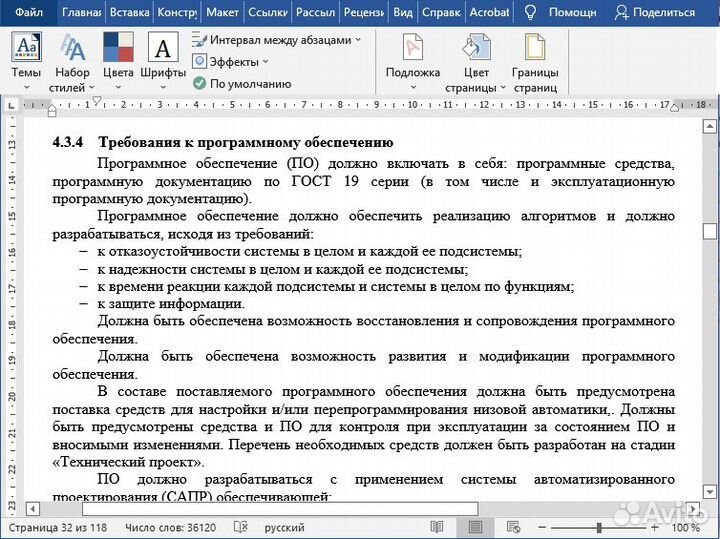Click the русский language indicator
720x539 pixels.
coord(284,528)
